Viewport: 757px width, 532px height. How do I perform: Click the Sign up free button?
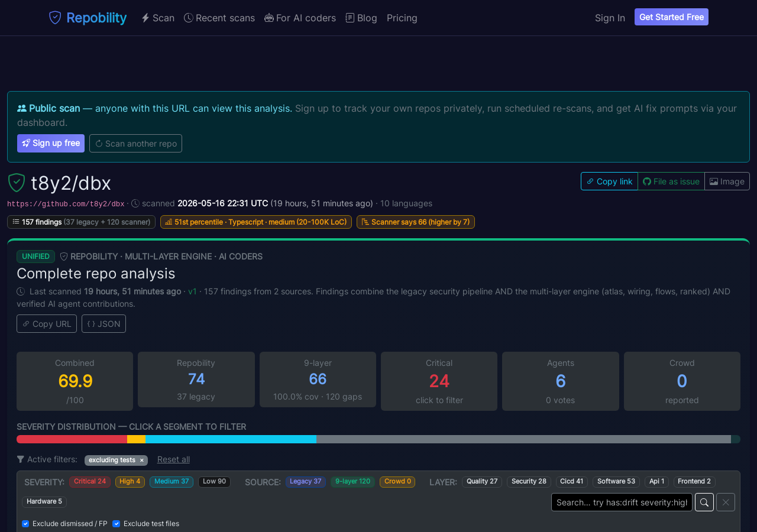51,143
